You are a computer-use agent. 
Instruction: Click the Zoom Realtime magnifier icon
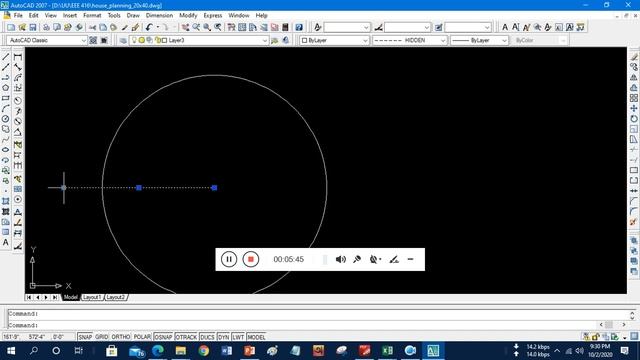[x=196, y=27]
